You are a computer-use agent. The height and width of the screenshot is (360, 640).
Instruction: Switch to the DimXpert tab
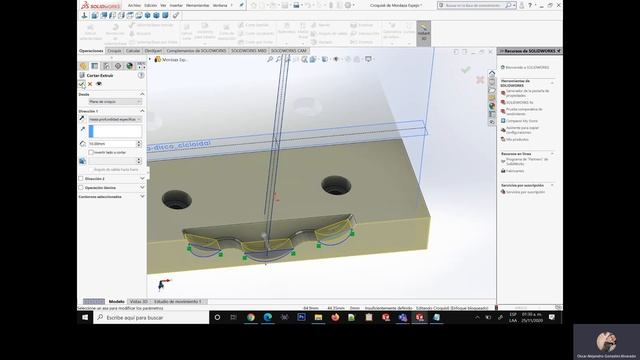[153, 51]
